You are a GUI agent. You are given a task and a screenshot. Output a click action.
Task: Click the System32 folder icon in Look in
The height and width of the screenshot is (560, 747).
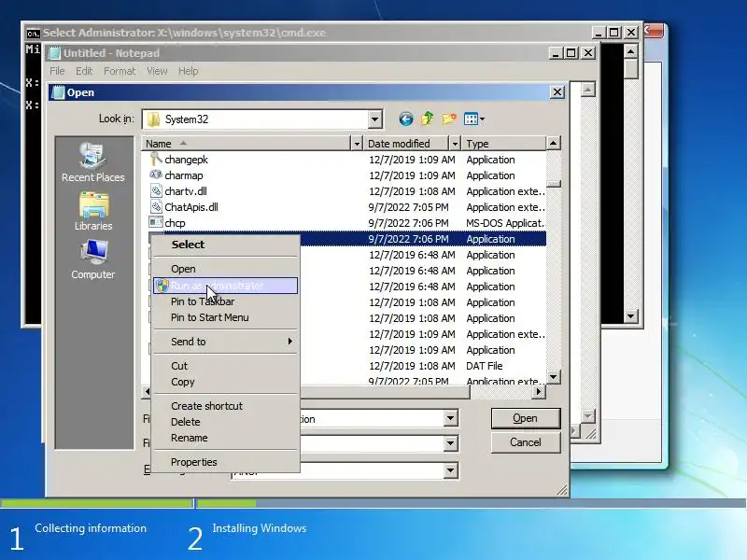coord(154,119)
